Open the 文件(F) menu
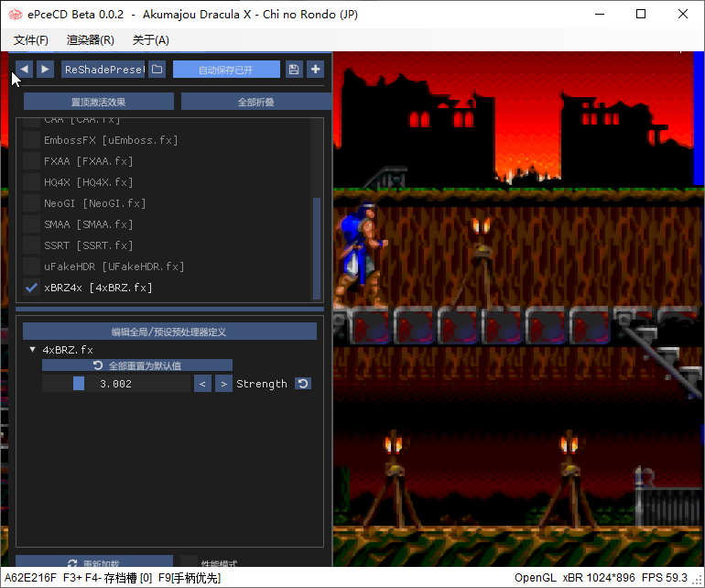This screenshot has width=705, height=588. (31, 40)
